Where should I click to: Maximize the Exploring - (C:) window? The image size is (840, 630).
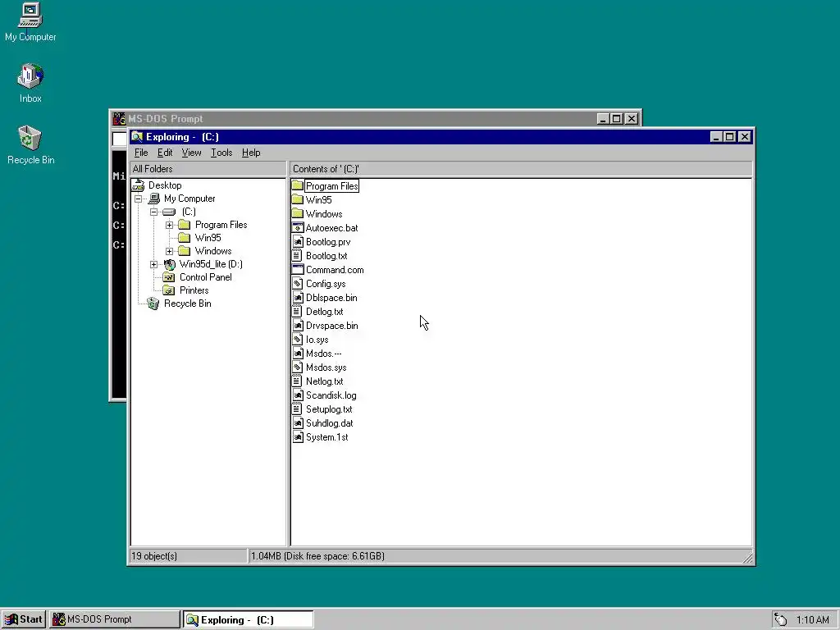729,137
